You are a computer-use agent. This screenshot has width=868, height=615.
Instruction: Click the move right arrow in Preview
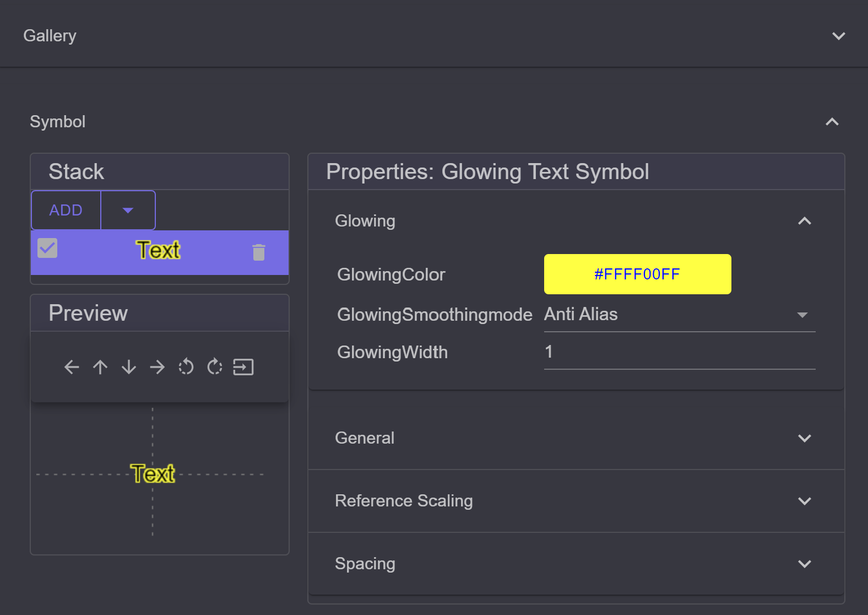[158, 367]
